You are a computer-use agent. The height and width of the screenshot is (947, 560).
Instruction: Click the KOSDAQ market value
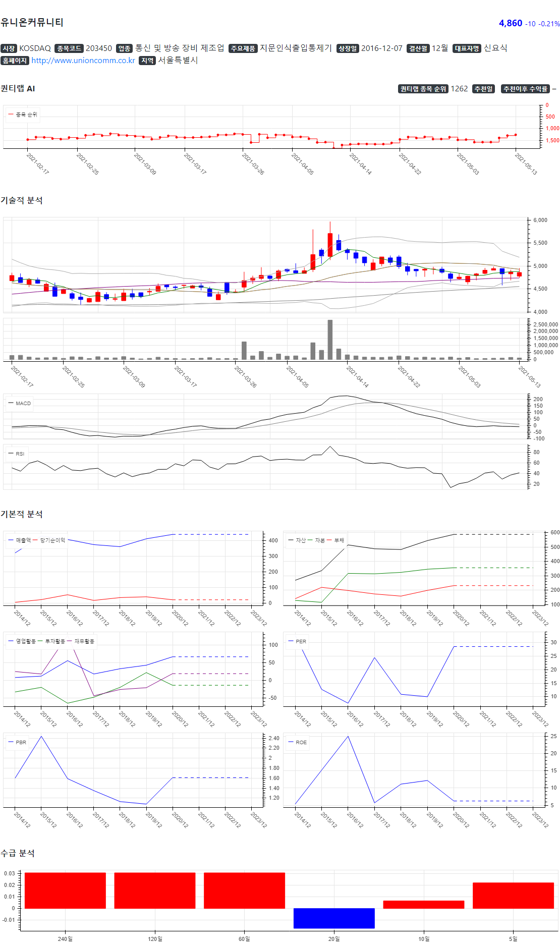pos(35,48)
